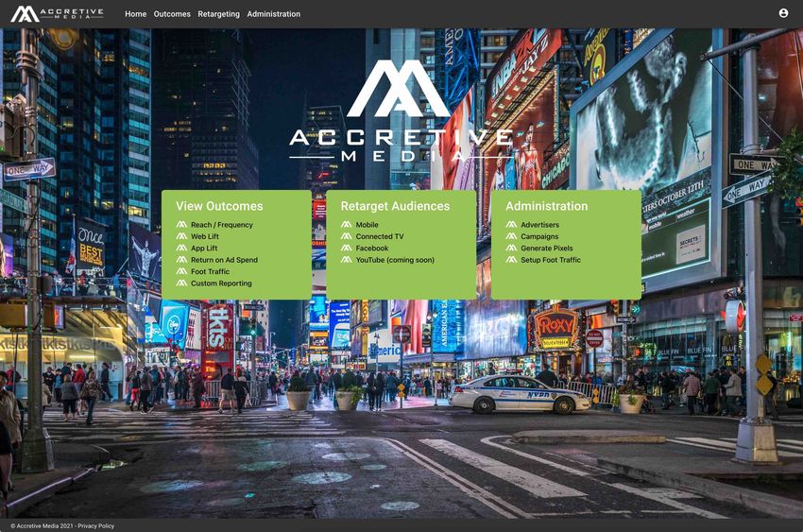
Task: Click the logo icon beside Custom Reporting
Action: [181, 283]
